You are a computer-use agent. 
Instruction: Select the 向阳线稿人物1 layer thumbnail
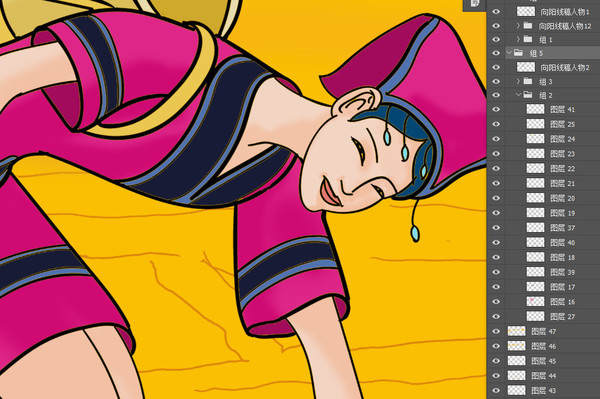pyautogui.click(x=526, y=11)
